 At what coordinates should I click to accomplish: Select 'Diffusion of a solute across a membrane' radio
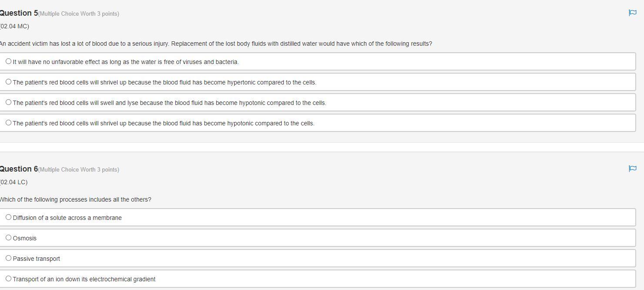[8, 217]
